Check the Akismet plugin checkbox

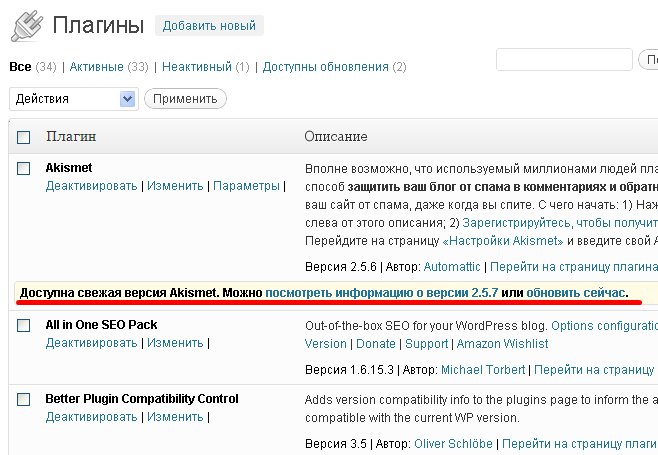(x=24, y=168)
